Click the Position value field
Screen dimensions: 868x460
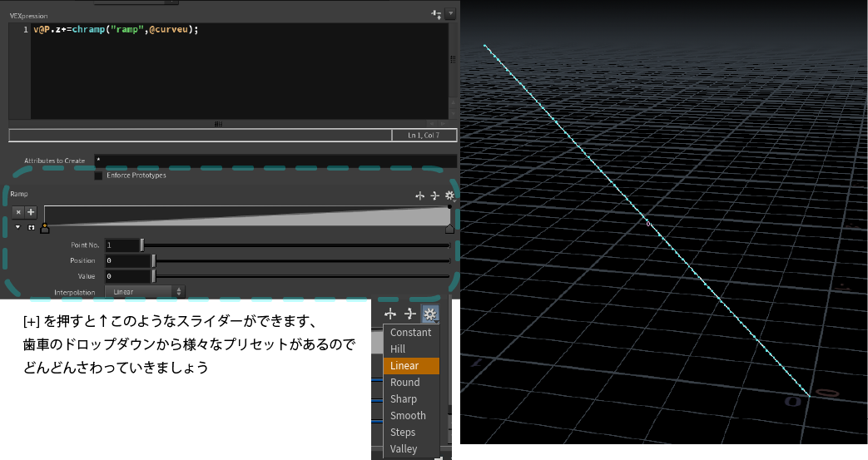127,260
